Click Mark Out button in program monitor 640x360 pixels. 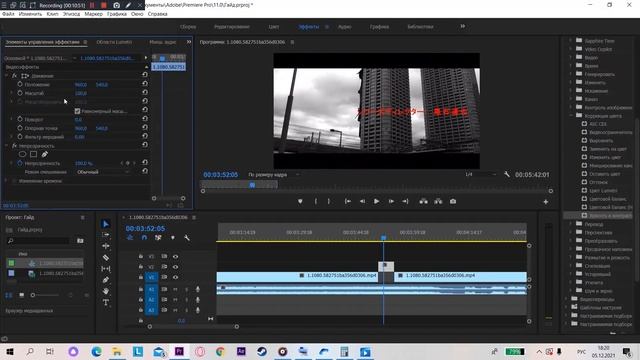pyautogui.click(x=329, y=201)
